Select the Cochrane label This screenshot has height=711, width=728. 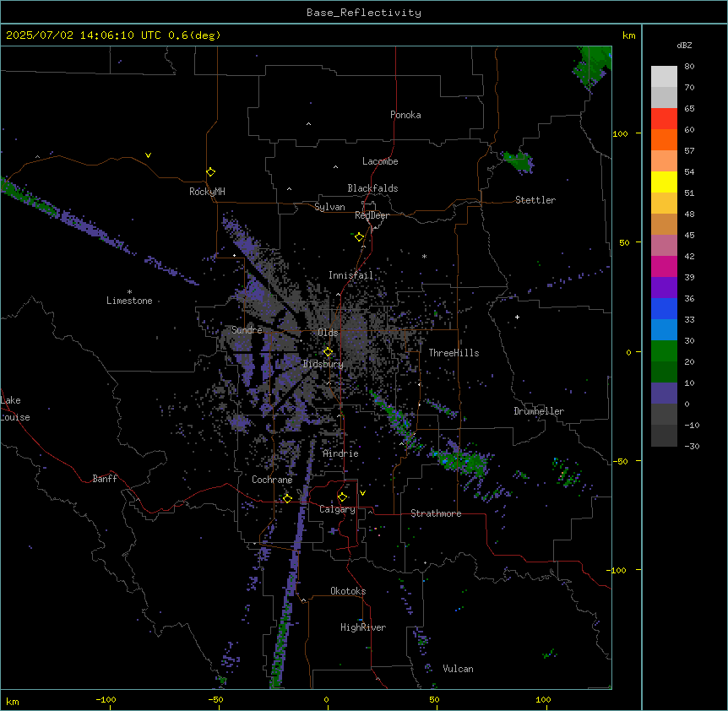click(x=272, y=480)
